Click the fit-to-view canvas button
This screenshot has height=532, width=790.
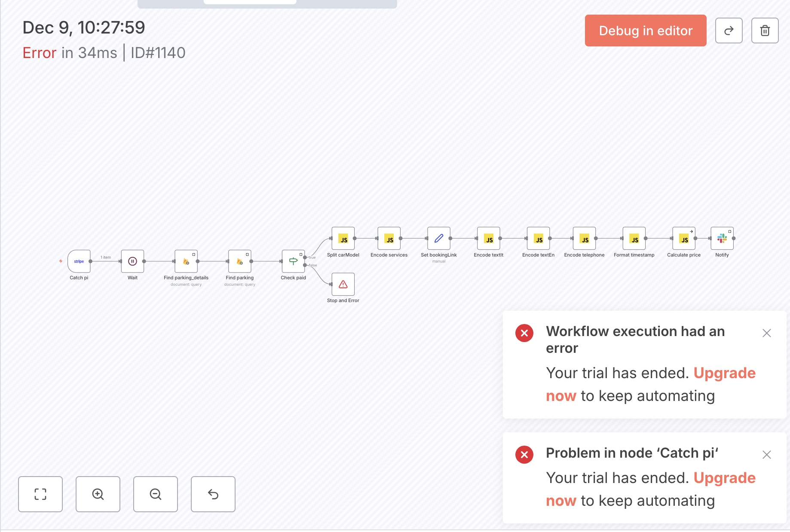tap(40, 494)
